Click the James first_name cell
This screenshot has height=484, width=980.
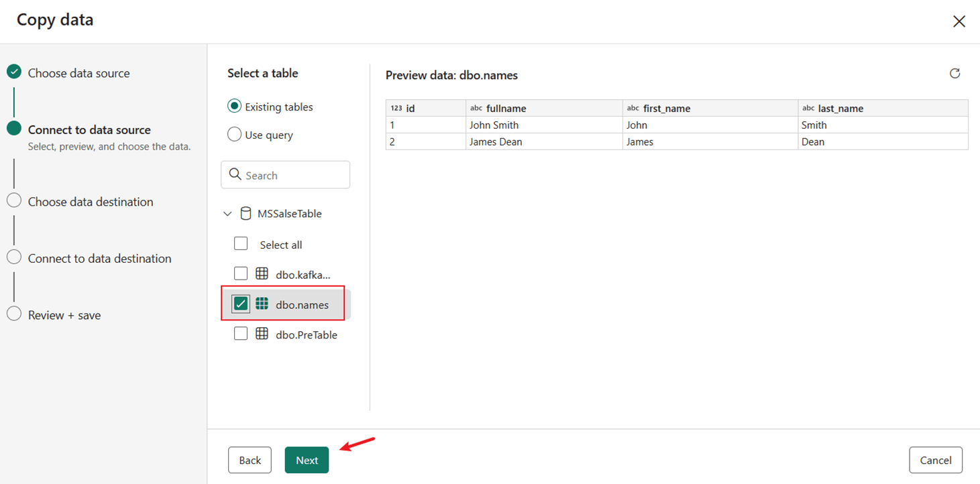click(x=710, y=141)
